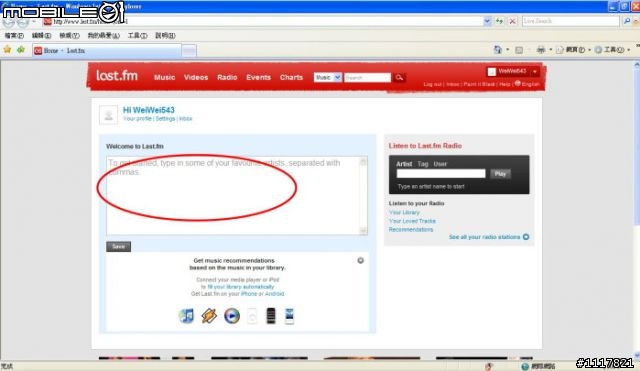The width and height of the screenshot is (640, 371).
Task: Select the Artist radio tab
Action: click(404, 164)
